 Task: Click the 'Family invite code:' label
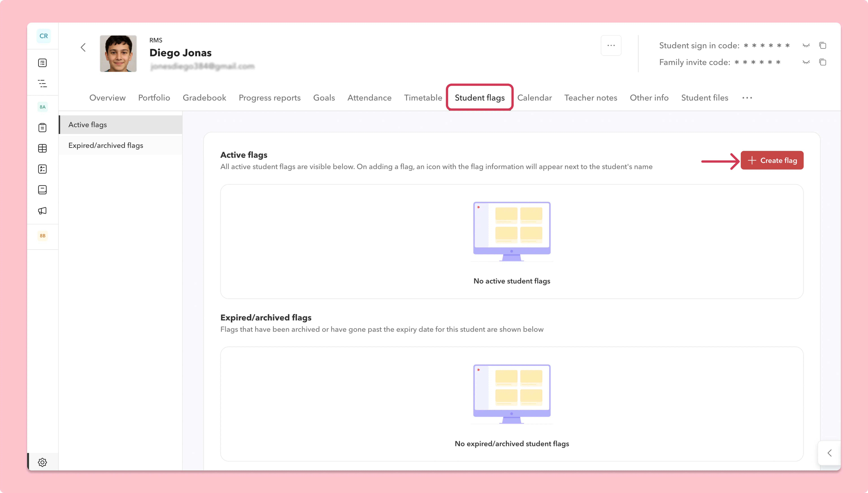point(695,62)
